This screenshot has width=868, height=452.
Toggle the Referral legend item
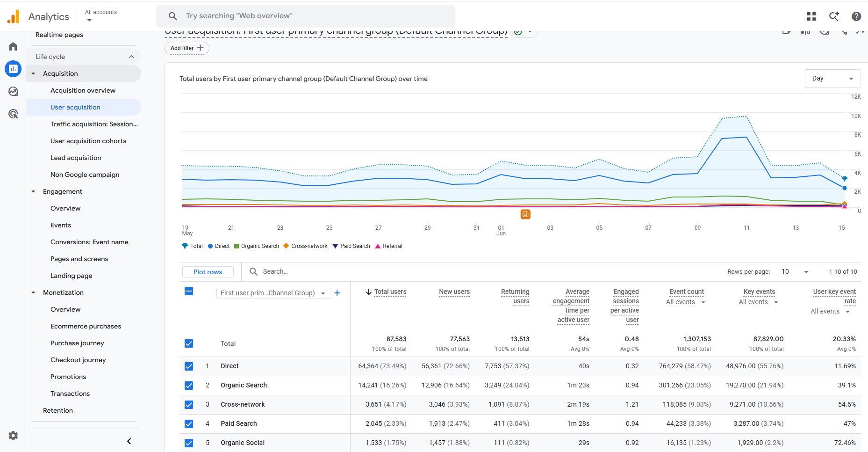[x=389, y=246]
